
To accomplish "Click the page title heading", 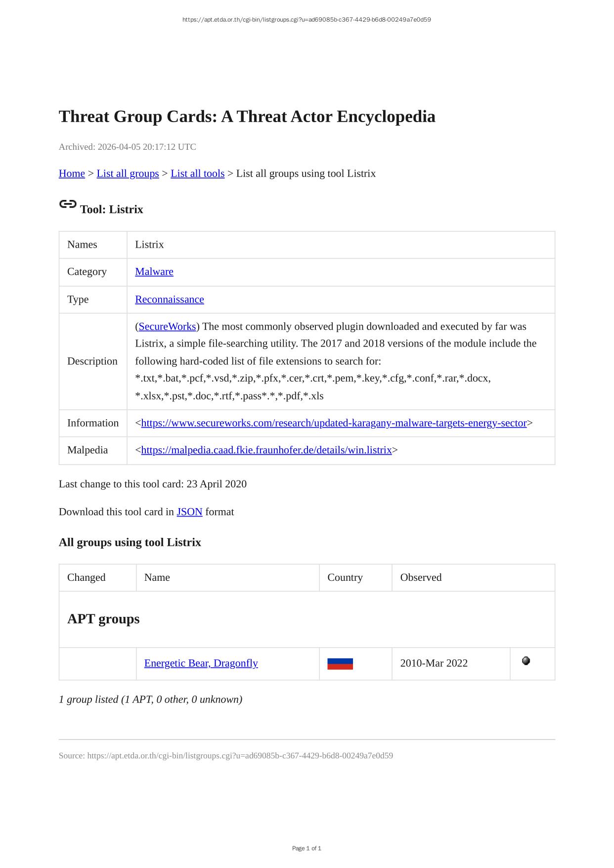I will pyautogui.click(x=247, y=117).
